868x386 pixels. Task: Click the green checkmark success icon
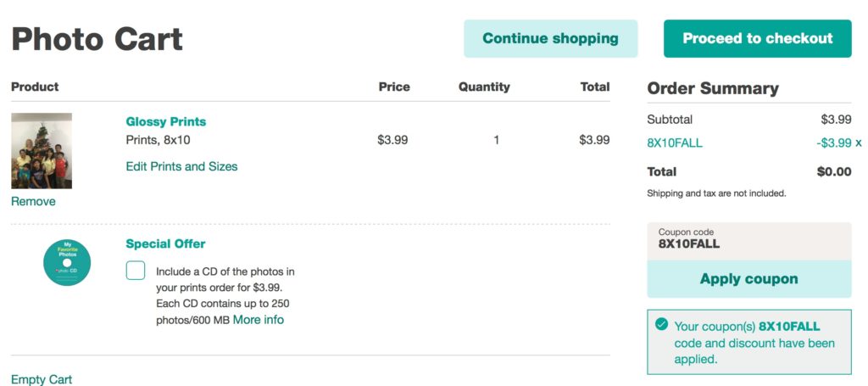[x=661, y=324]
